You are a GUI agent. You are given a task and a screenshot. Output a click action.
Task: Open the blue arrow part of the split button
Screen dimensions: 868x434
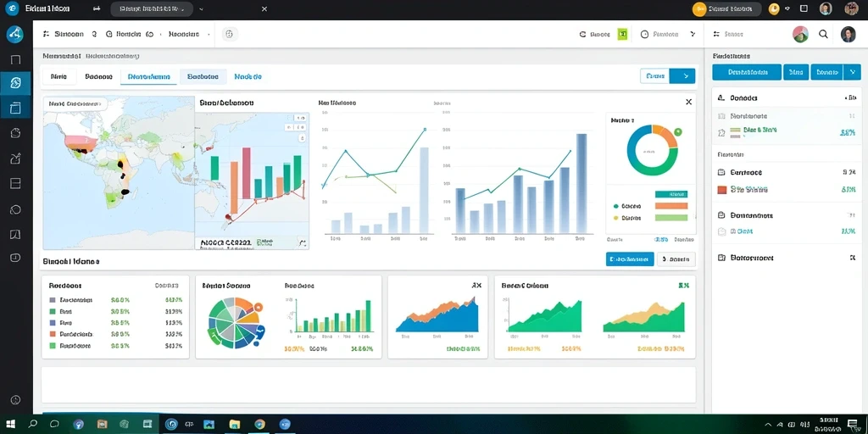682,76
